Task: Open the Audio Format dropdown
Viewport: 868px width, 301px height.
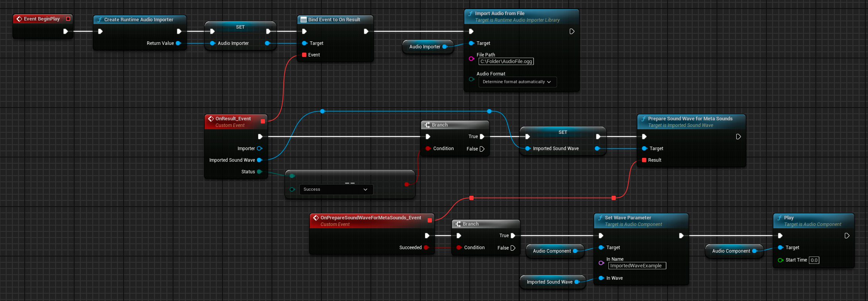Action: (x=517, y=82)
